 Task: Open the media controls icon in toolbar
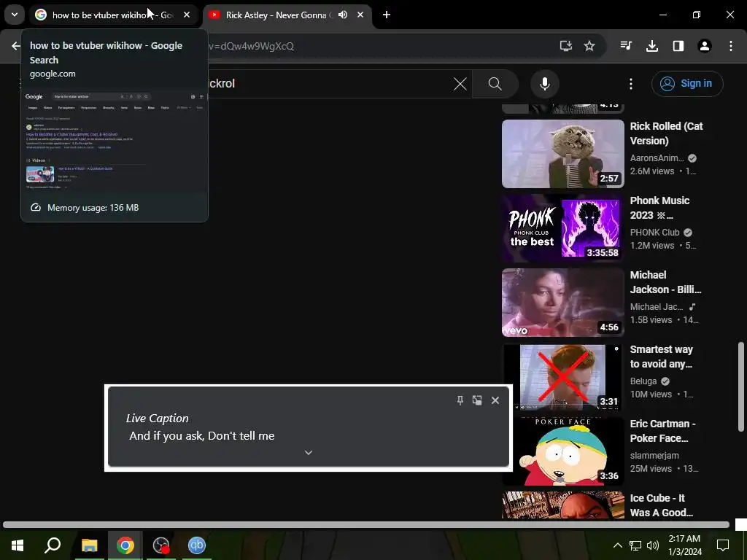tap(626, 46)
